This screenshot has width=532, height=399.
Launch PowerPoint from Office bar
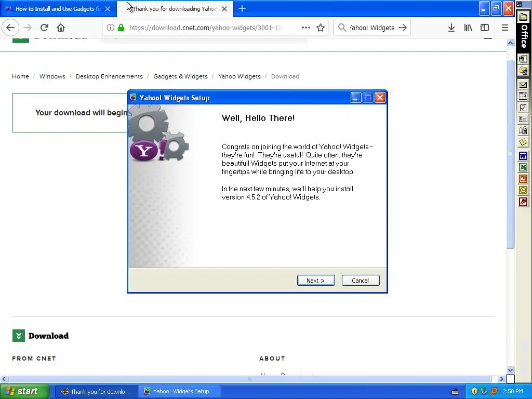coord(523,179)
